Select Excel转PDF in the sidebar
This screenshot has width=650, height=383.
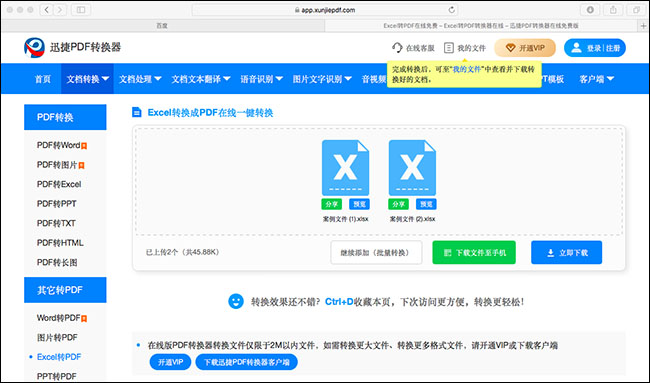pyautogui.click(x=59, y=357)
